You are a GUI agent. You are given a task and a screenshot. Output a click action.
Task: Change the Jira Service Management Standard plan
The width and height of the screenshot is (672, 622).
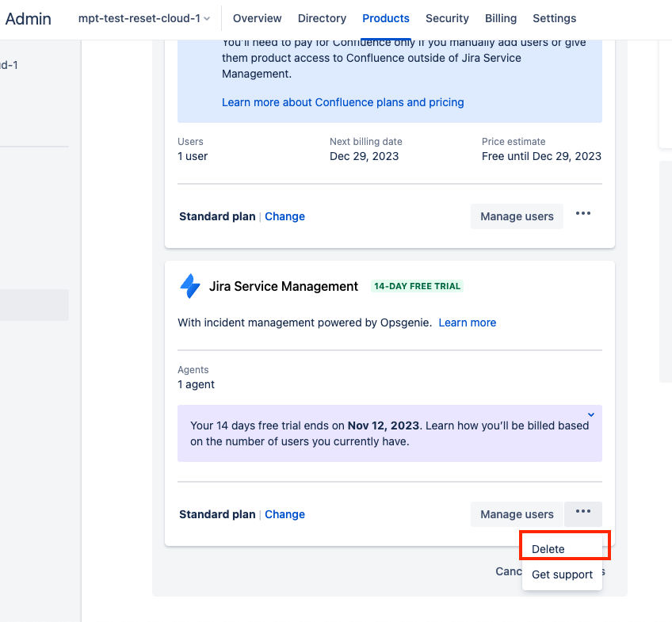[284, 514]
